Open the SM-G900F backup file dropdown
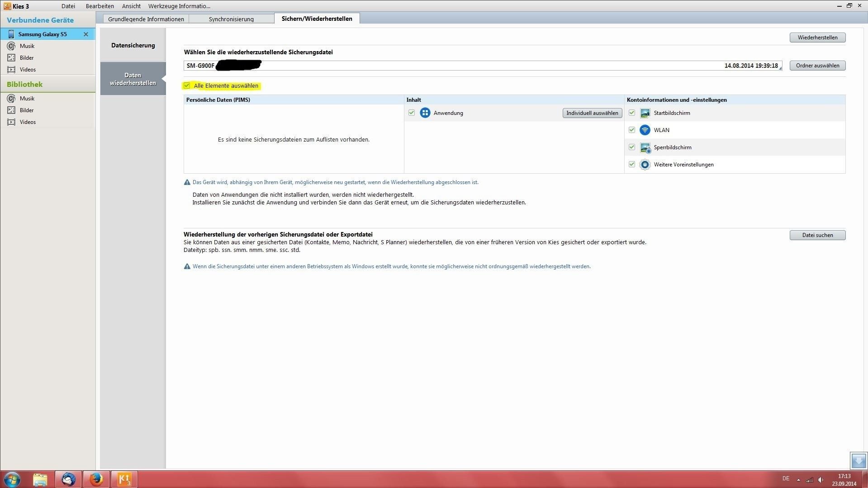 [x=483, y=66]
